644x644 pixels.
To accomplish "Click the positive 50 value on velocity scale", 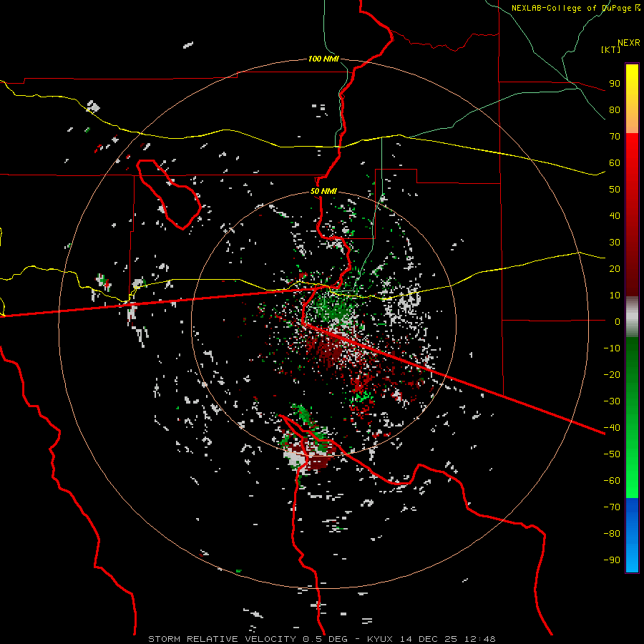I will pyautogui.click(x=615, y=190).
